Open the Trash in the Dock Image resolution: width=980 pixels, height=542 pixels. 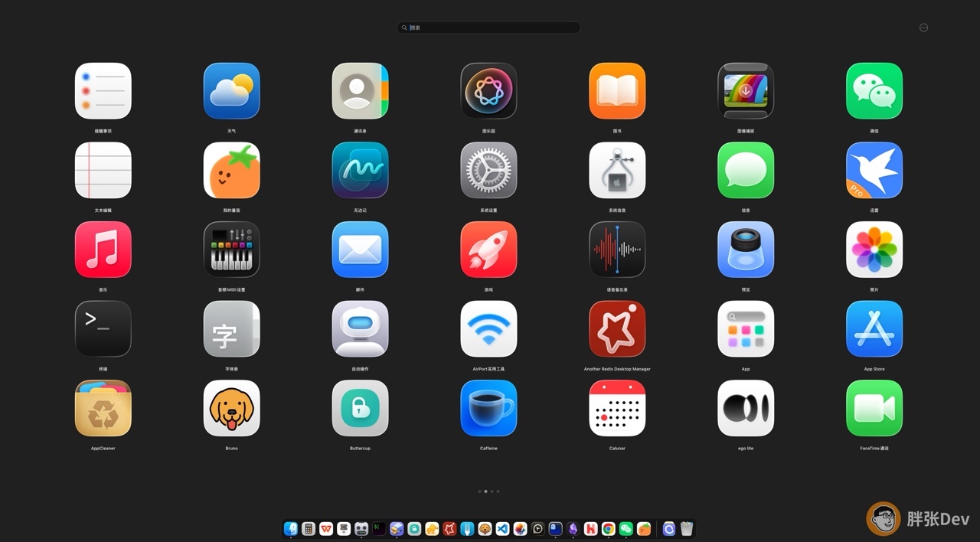687,528
